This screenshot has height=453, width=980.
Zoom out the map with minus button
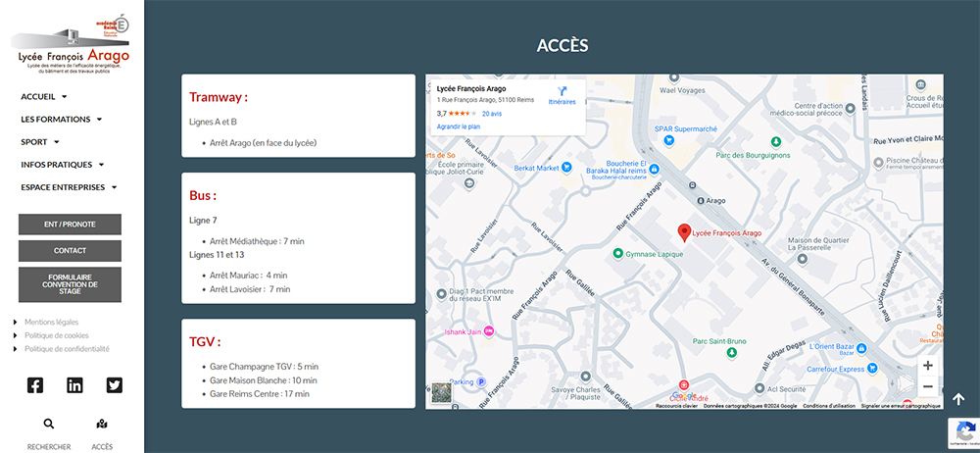(x=928, y=386)
